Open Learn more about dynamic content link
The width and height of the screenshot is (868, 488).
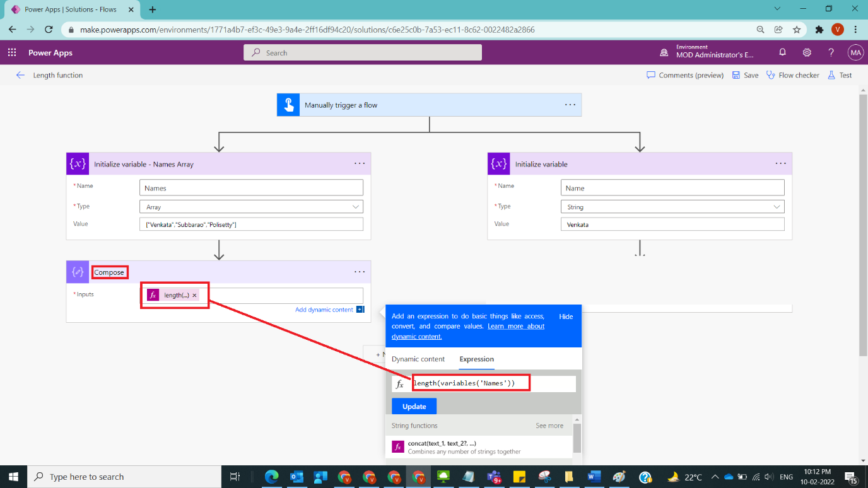[468, 331]
